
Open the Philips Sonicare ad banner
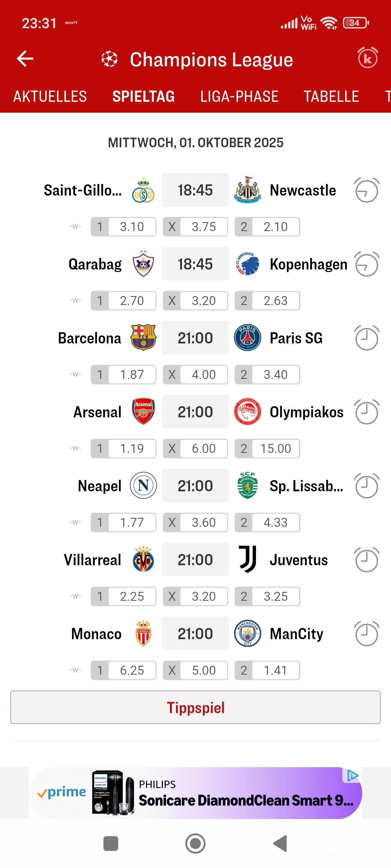coord(195,793)
